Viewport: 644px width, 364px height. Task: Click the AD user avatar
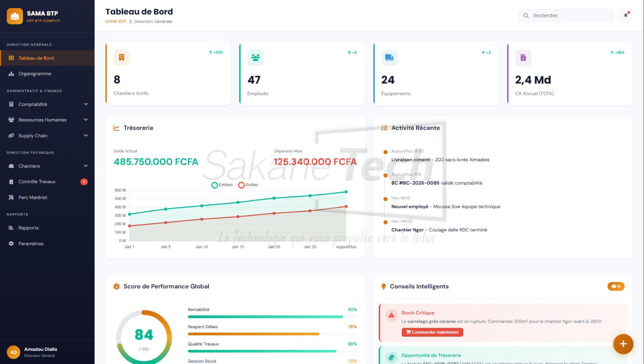click(13, 352)
